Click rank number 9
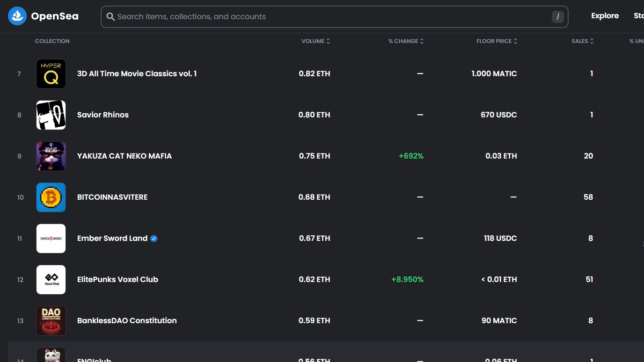Viewport: 644px width, 362px height. pos(19,156)
